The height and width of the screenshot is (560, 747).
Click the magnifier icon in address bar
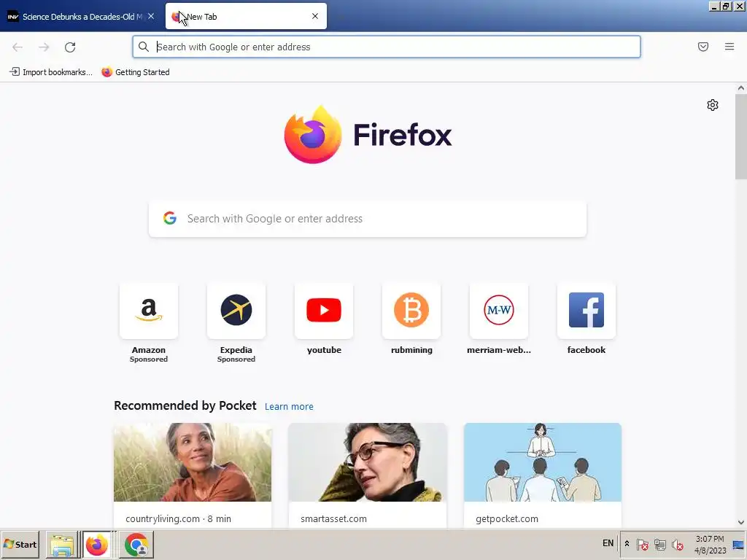(144, 47)
